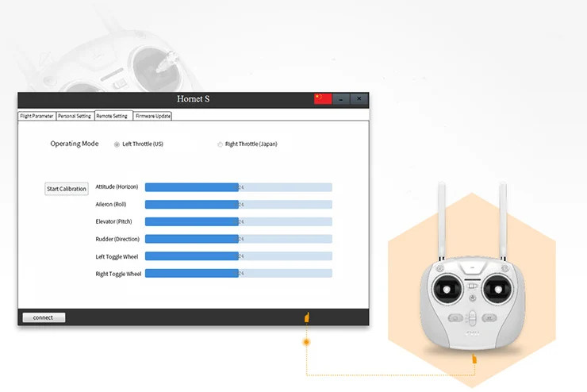Click the Hornet S window title
Viewport: 587px width, 392px height.
point(194,99)
